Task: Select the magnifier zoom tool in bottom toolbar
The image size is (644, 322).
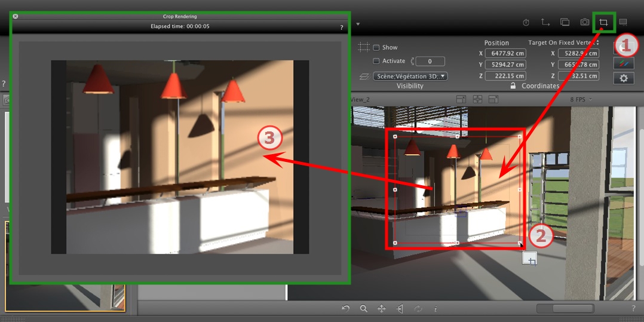Action: 363,308
